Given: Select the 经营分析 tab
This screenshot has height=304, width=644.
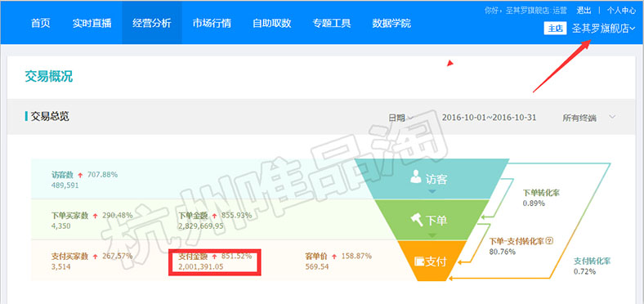Looking at the screenshot, I should click(x=152, y=23).
